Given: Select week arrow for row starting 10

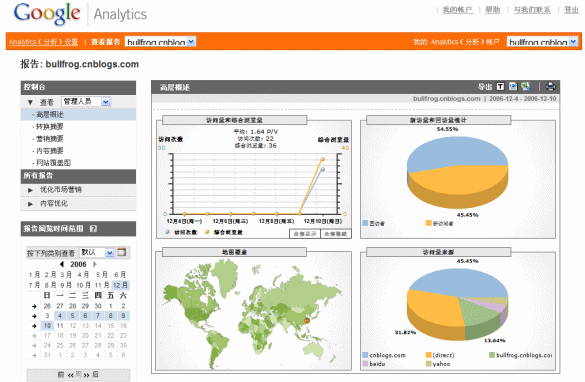Looking at the screenshot, I should [x=34, y=326].
